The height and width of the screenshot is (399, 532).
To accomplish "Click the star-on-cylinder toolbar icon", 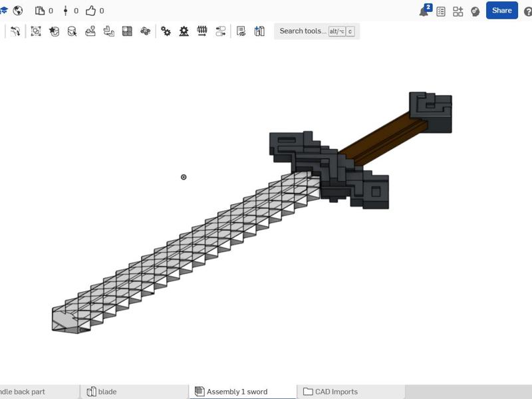I will click(x=54, y=31).
